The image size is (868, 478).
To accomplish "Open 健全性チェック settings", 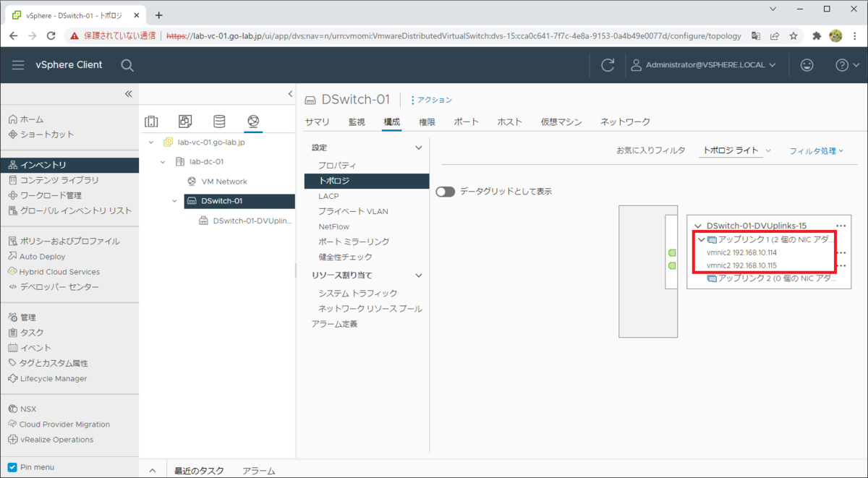I will click(346, 257).
